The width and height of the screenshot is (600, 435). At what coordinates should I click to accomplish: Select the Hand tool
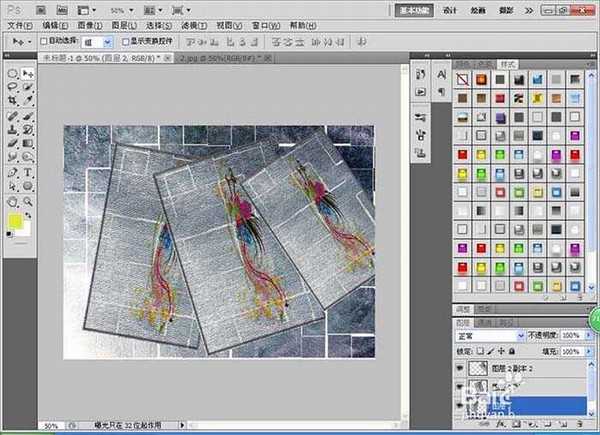pyautogui.click(x=12, y=200)
